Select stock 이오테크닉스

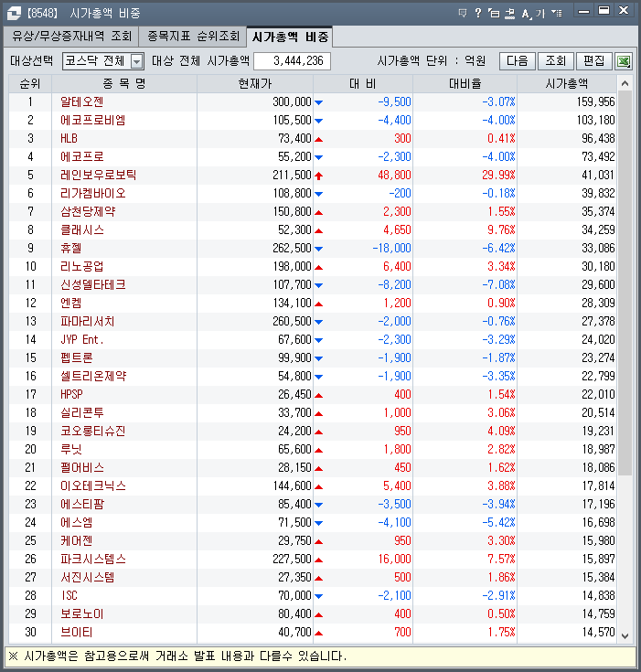pyautogui.click(x=92, y=486)
